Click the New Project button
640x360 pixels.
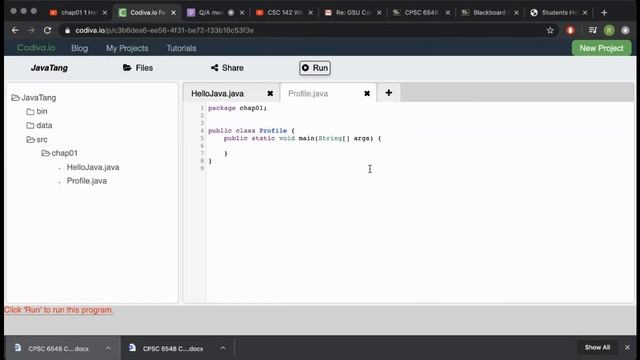click(x=601, y=48)
